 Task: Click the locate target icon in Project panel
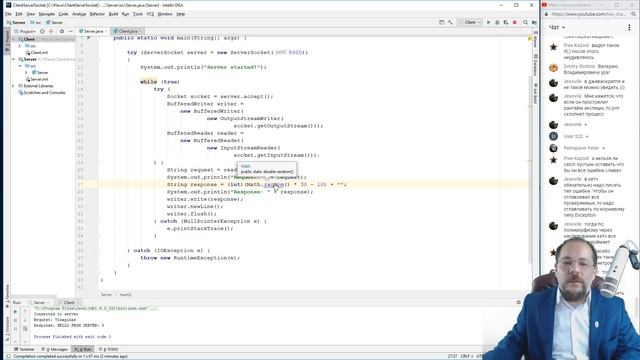pyautogui.click(x=42, y=31)
